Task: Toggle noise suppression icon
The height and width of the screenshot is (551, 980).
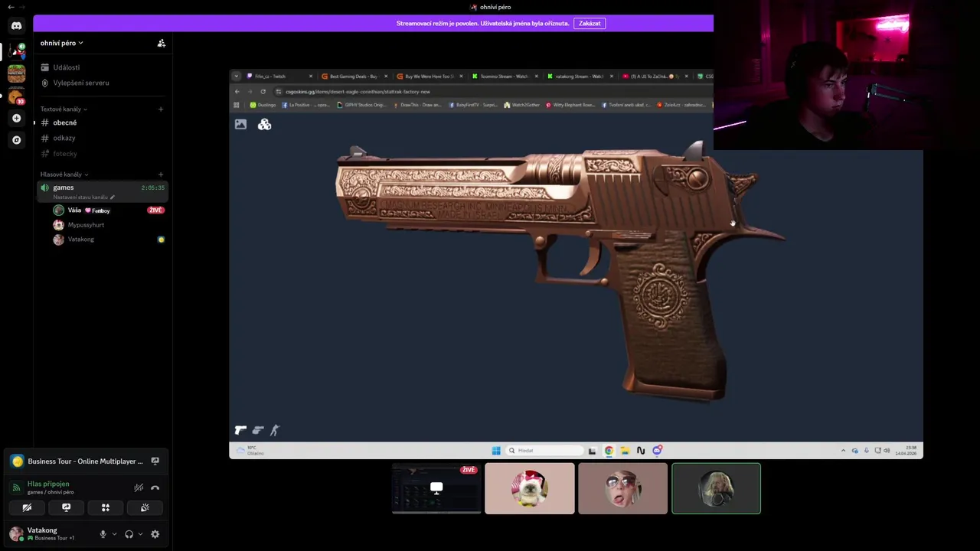Action: point(139,487)
